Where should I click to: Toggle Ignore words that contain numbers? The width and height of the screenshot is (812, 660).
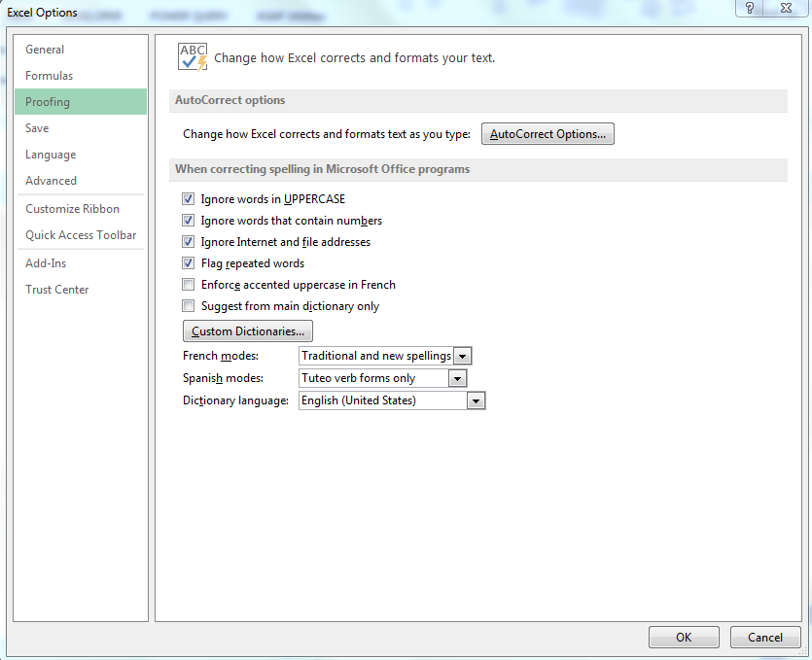(189, 221)
